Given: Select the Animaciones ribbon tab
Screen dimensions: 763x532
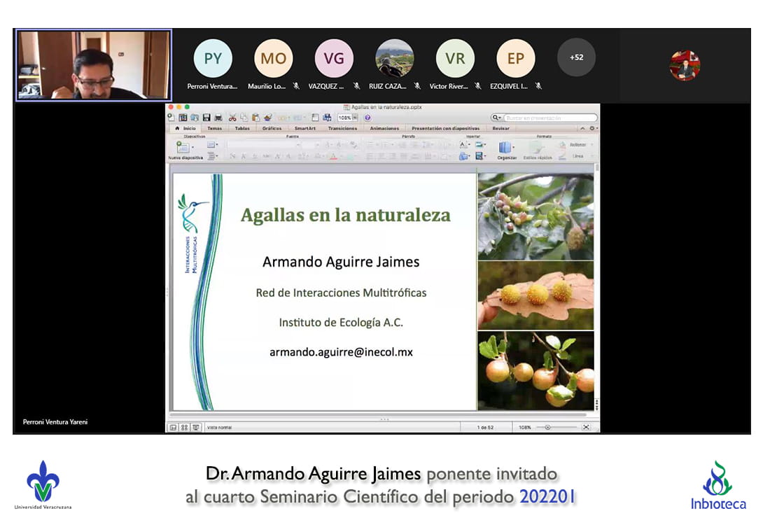Looking at the screenshot, I should click(384, 129).
